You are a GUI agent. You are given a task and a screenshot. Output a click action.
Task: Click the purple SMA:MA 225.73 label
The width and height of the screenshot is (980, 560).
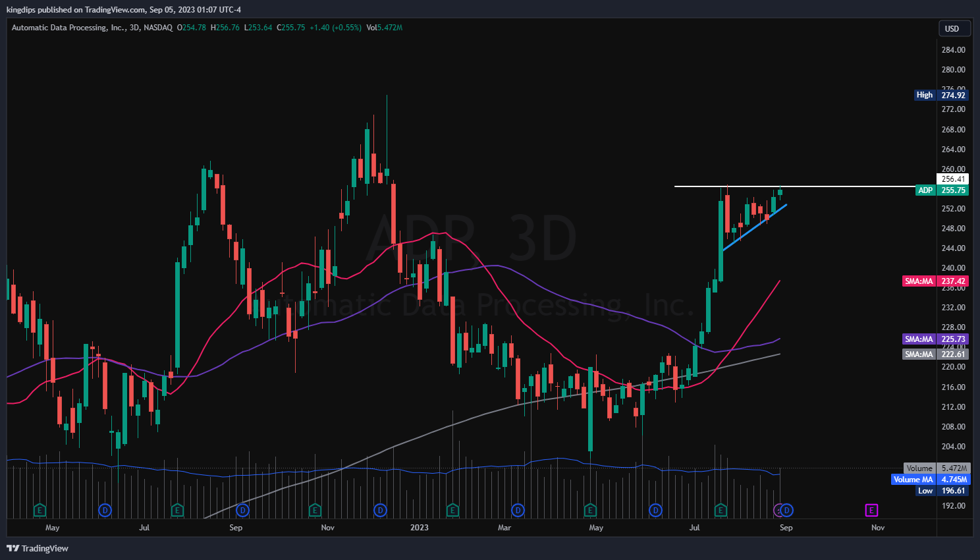coord(935,339)
